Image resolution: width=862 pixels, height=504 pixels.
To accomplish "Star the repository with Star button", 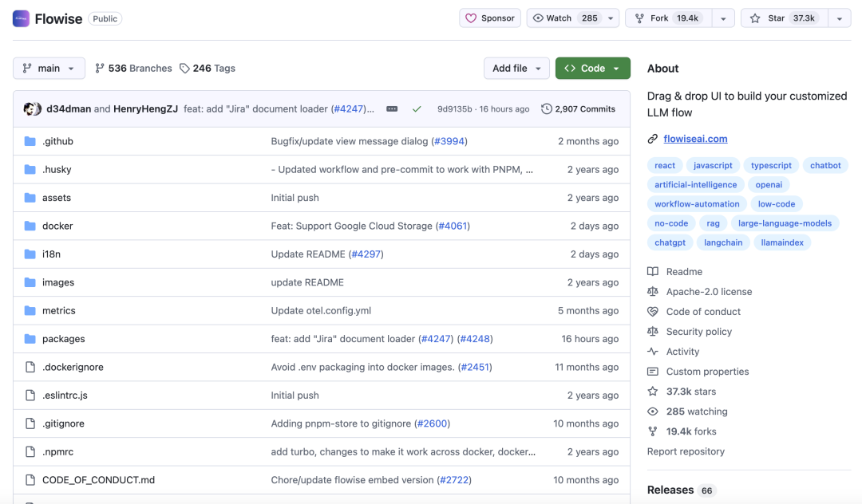I will [x=785, y=18].
